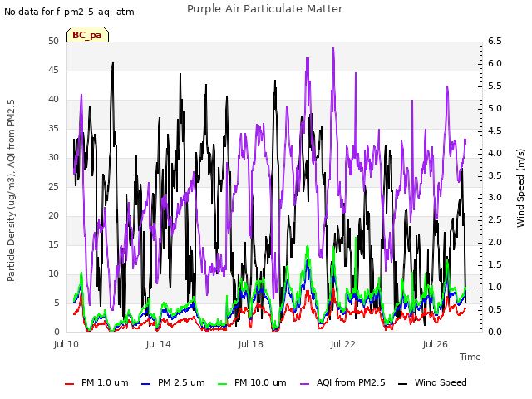Screen dimensions: 532x399
Task: Click the red PM 1.0 um legend swatch
Action: coord(69,384)
